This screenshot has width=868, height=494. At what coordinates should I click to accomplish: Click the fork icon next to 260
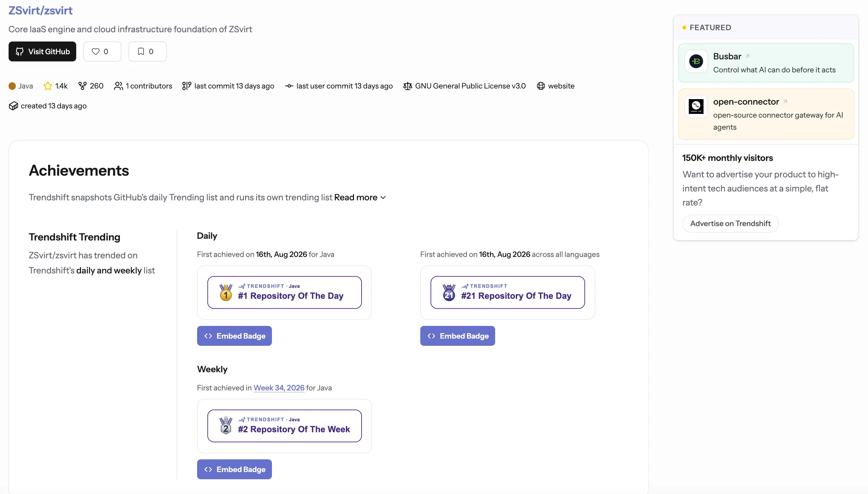(82, 86)
